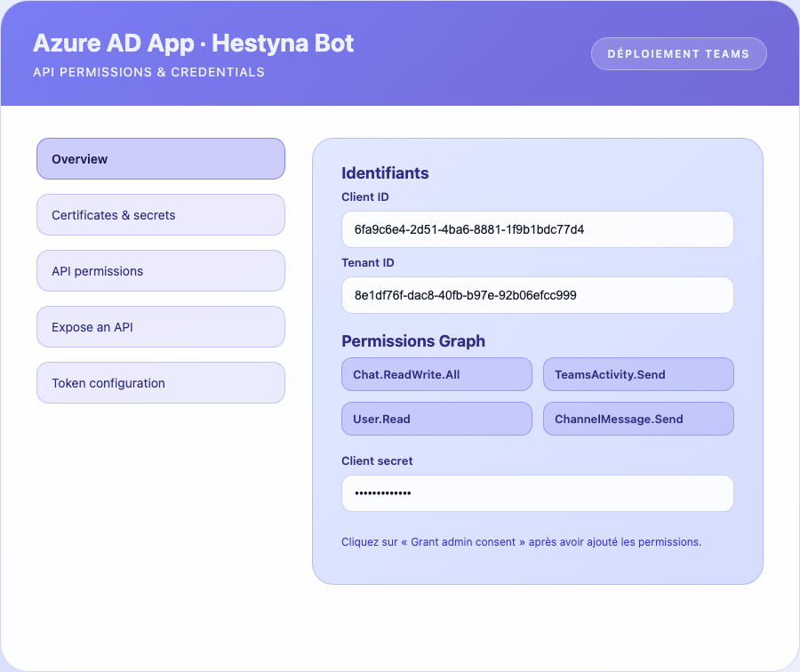
Task: Click the TeamsActivity.Send permission chip
Action: coord(638,374)
